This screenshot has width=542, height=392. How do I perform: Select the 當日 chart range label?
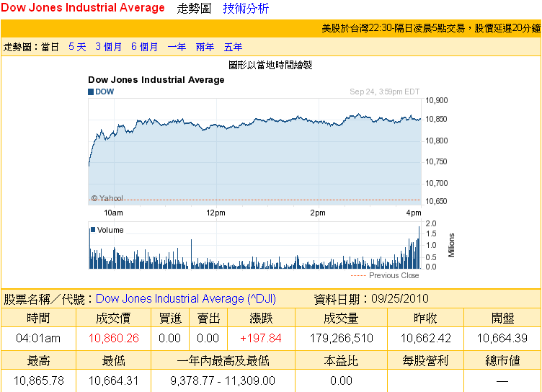coord(50,47)
